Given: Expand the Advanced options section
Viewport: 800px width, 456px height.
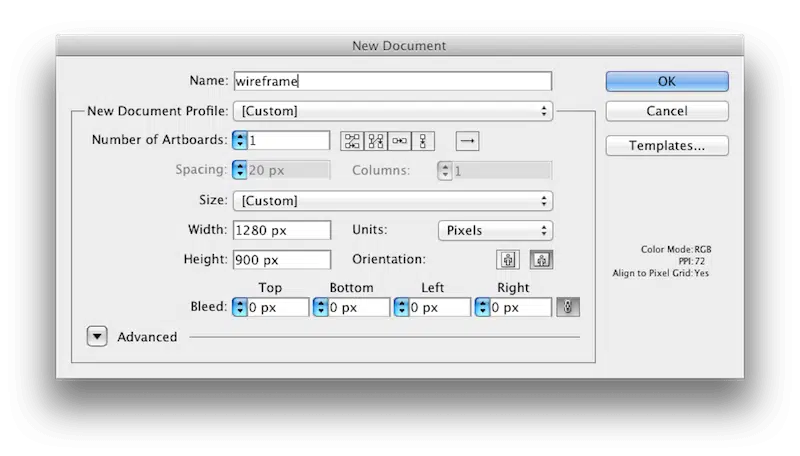Looking at the screenshot, I should coord(96,337).
